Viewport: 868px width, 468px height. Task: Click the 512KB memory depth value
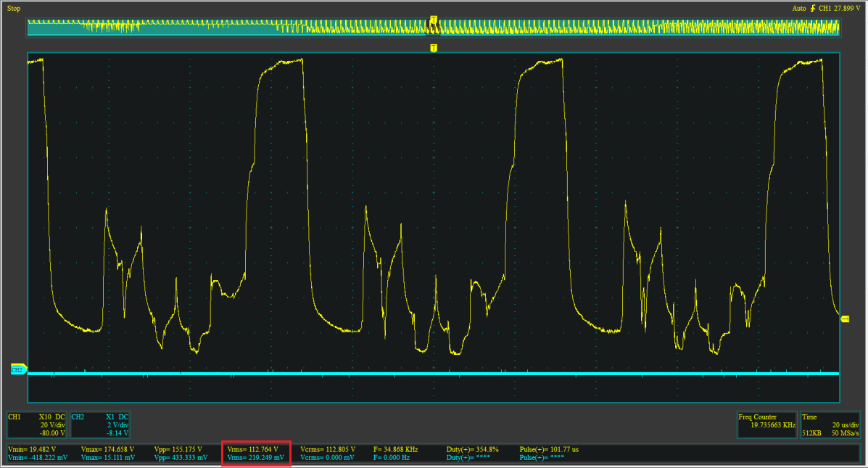coord(811,433)
